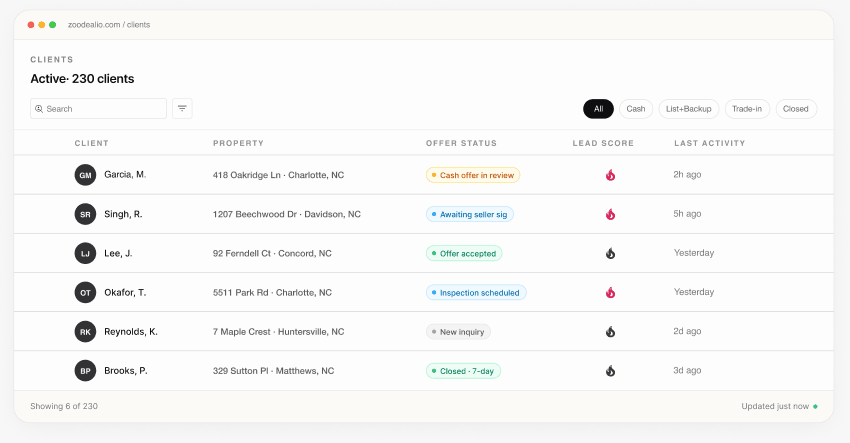Select 418 Oakridge Ln · Charlotte, NC
The image size is (850, 443).
pyautogui.click(x=278, y=175)
